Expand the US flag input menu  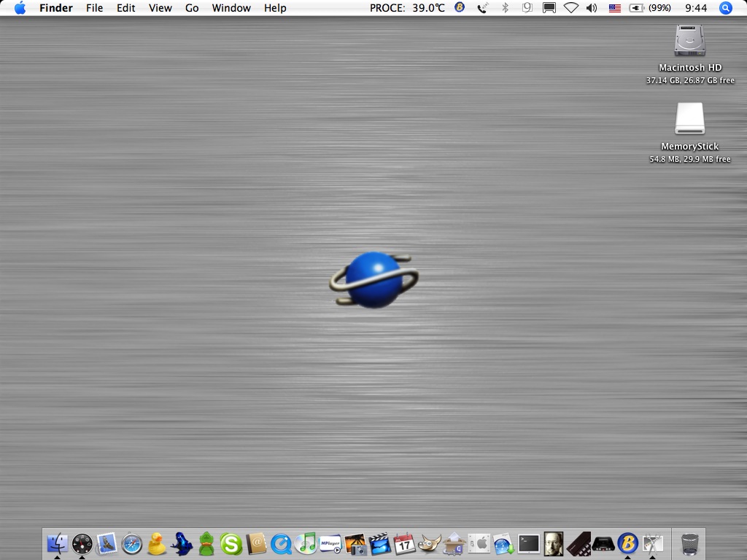(x=614, y=8)
